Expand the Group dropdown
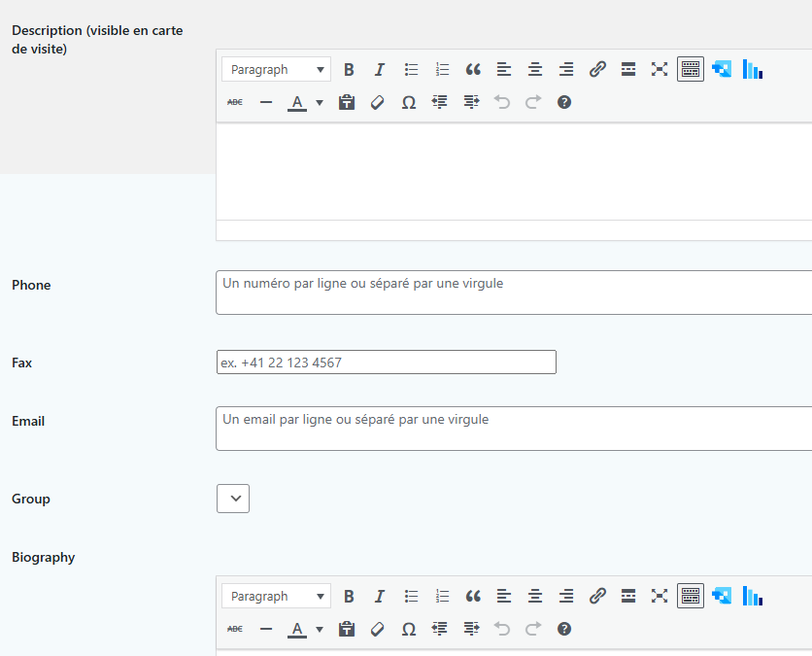 [233, 499]
